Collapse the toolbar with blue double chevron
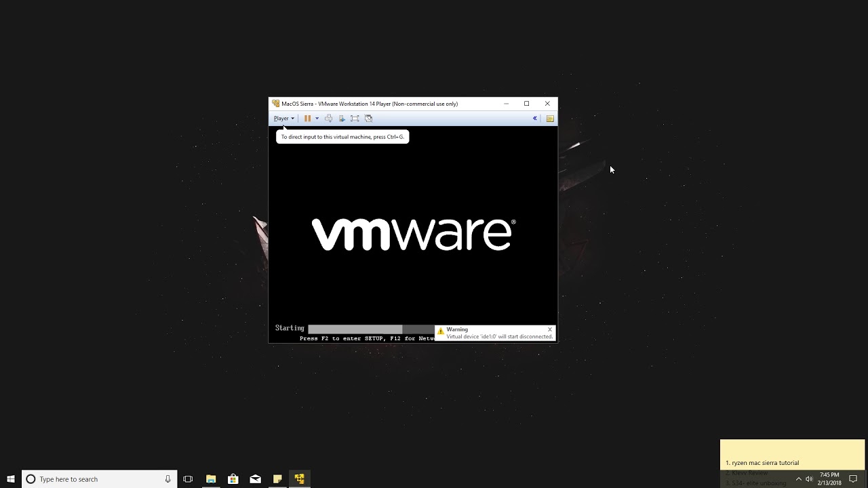The width and height of the screenshot is (868, 488). pyautogui.click(x=534, y=119)
